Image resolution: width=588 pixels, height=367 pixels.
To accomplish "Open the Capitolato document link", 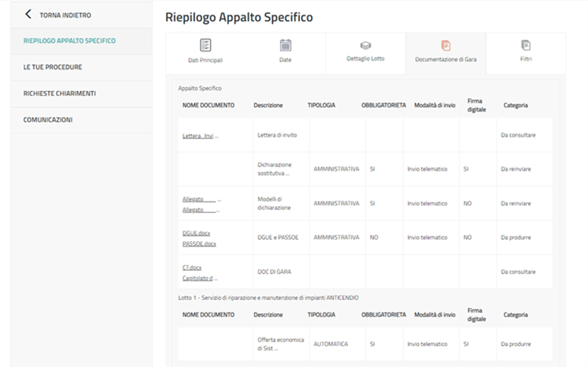I will click(x=200, y=278).
